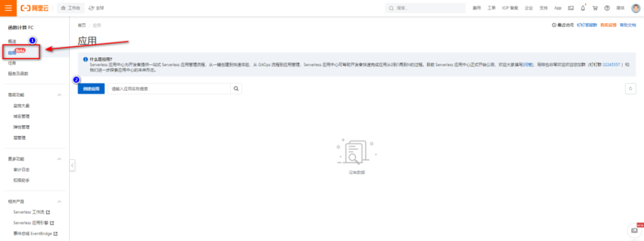Click the Alibaba Cloud logo

(x=35, y=8)
